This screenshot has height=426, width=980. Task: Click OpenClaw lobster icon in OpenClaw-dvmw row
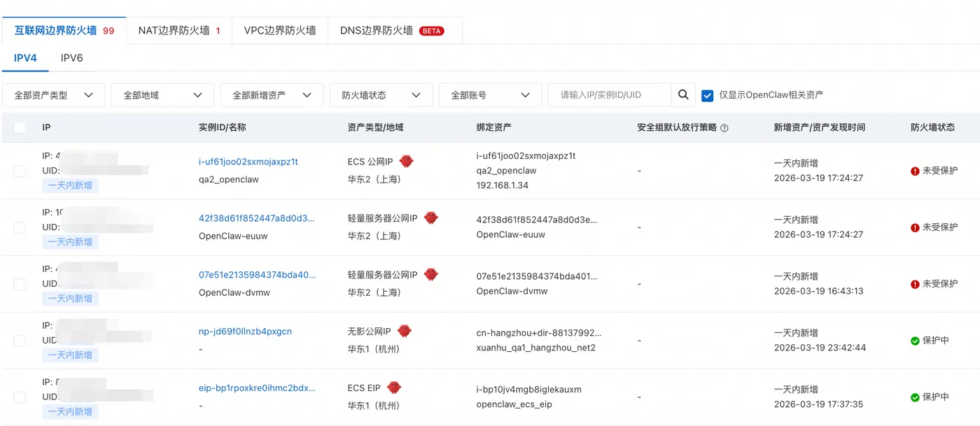(x=431, y=275)
